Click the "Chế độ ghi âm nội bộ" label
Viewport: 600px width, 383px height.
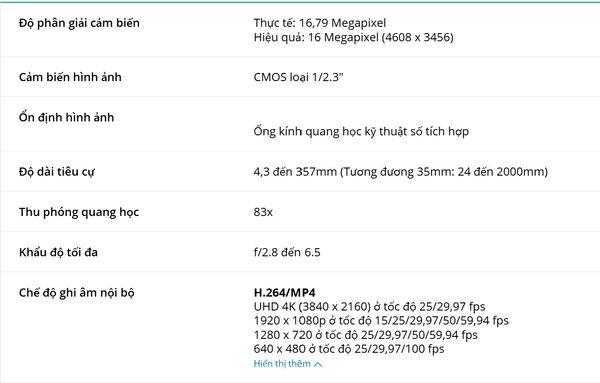77,293
